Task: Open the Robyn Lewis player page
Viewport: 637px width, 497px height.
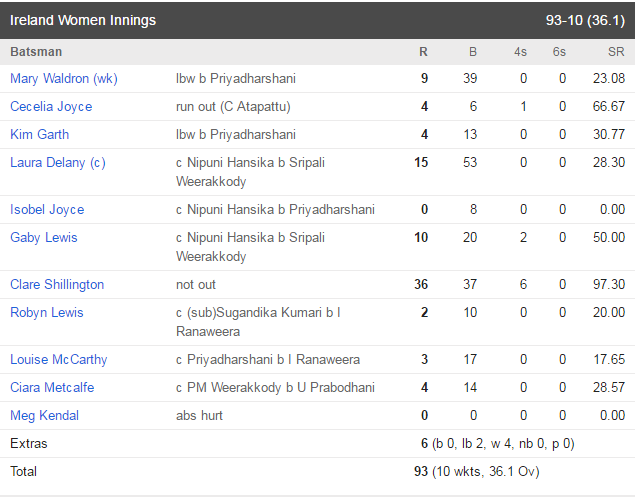Action: [47, 313]
